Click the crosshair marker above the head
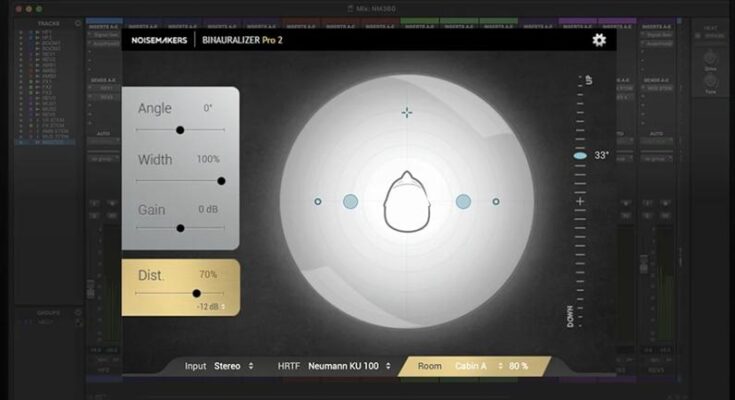 pos(407,112)
